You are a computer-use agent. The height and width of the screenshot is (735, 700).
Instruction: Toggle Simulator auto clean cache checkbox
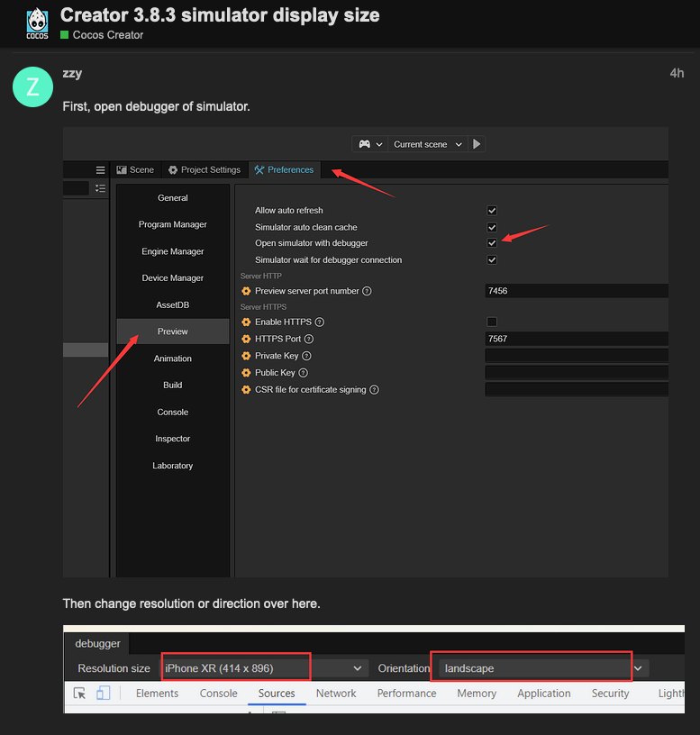pos(492,227)
